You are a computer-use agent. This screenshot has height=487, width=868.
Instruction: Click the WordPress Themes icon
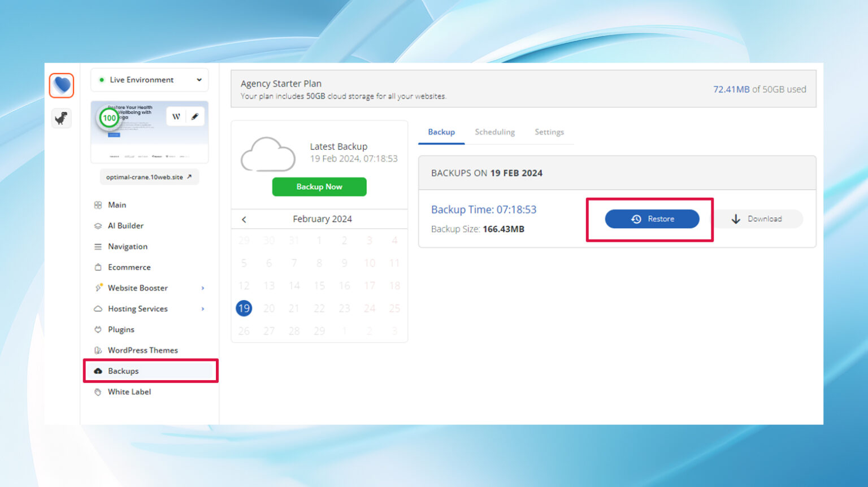(x=98, y=350)
